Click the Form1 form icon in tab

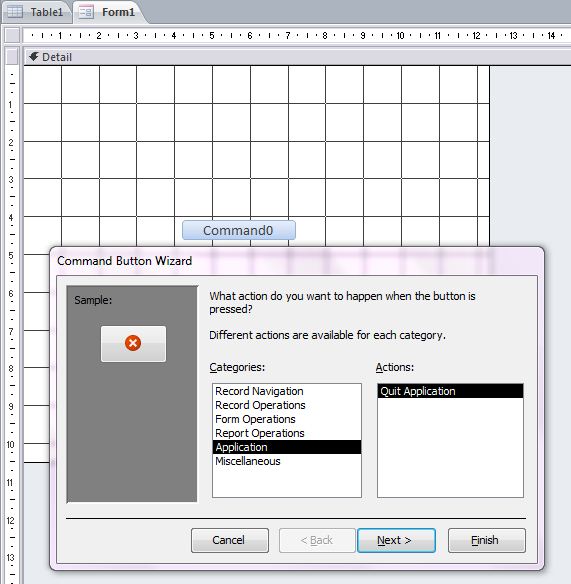[x=86, y=12]
